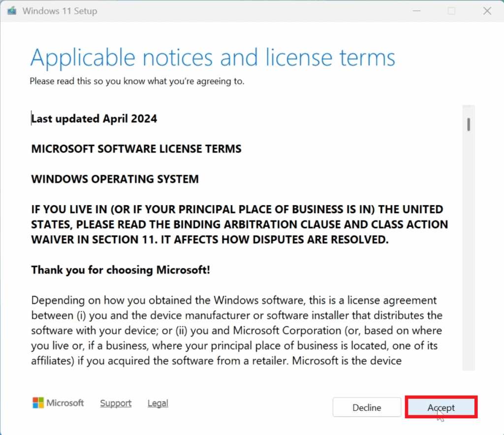The width and height of the screenshot is (504, 435).
Task: Click the "Please read this" subtitle text
Action: [x=137, y=81]
